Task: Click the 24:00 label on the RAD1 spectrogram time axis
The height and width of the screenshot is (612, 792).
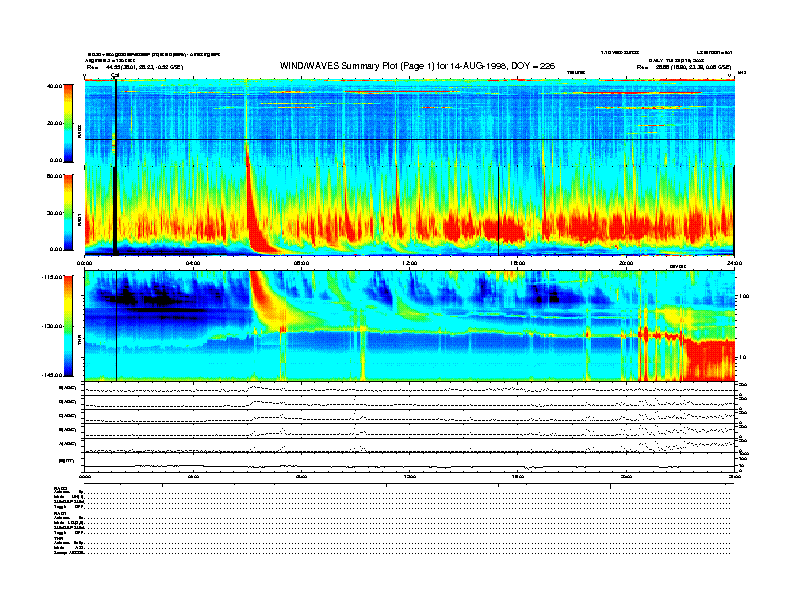Action: [734, 263]
